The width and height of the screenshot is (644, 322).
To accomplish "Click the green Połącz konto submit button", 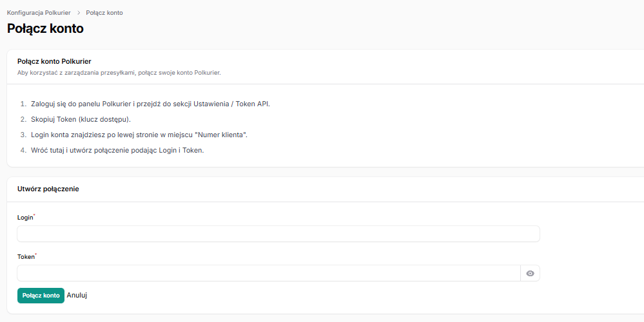I will pyautogui.click(x=41, y=296).
